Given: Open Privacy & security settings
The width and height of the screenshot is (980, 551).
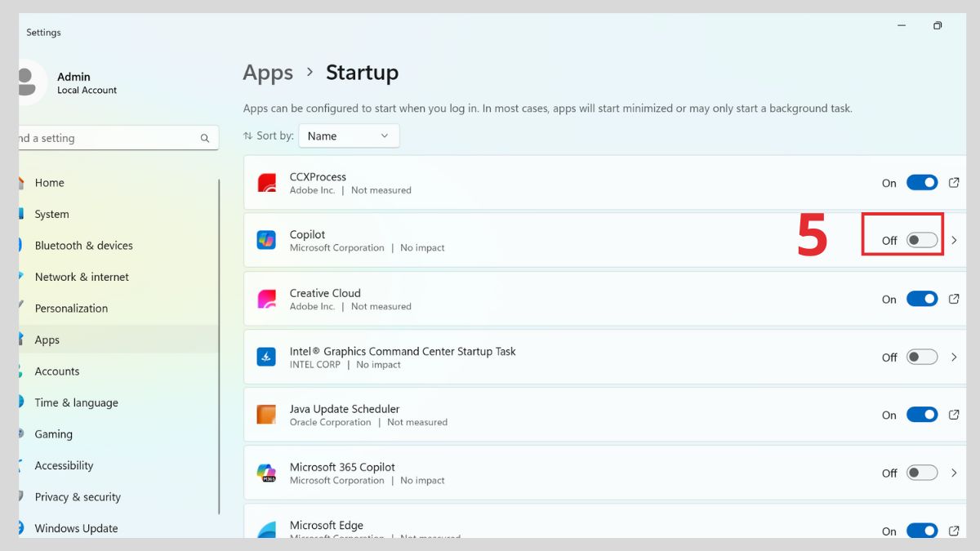Looking at the screenshot, I should click(x=78, y=497).
